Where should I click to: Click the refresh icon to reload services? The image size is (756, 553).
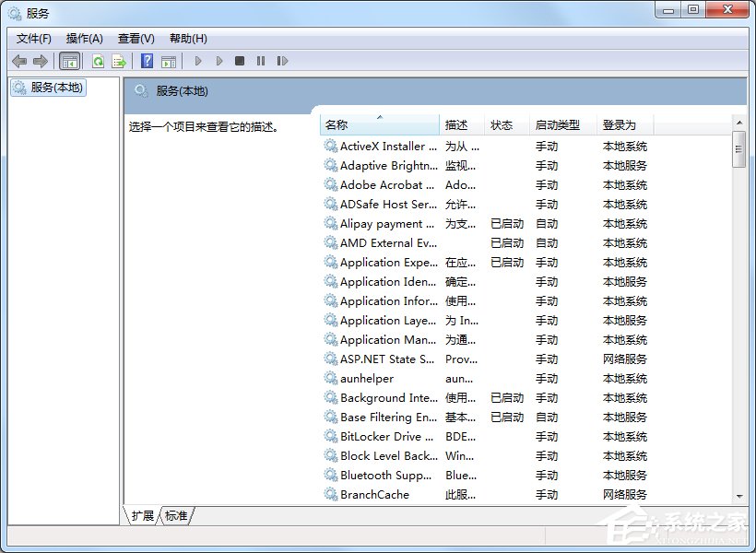tap(98, 61)
